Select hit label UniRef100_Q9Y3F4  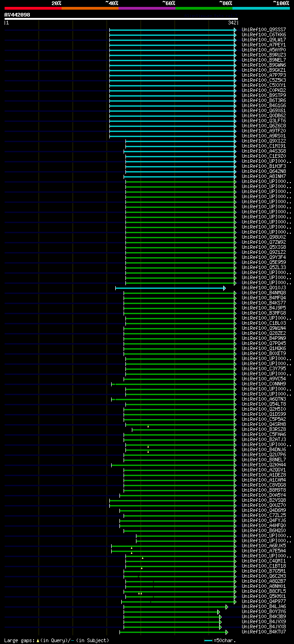[264, 257]
